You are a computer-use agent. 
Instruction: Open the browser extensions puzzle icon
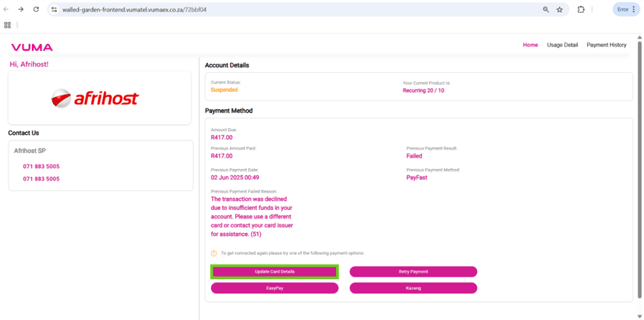tap(581, 10)
